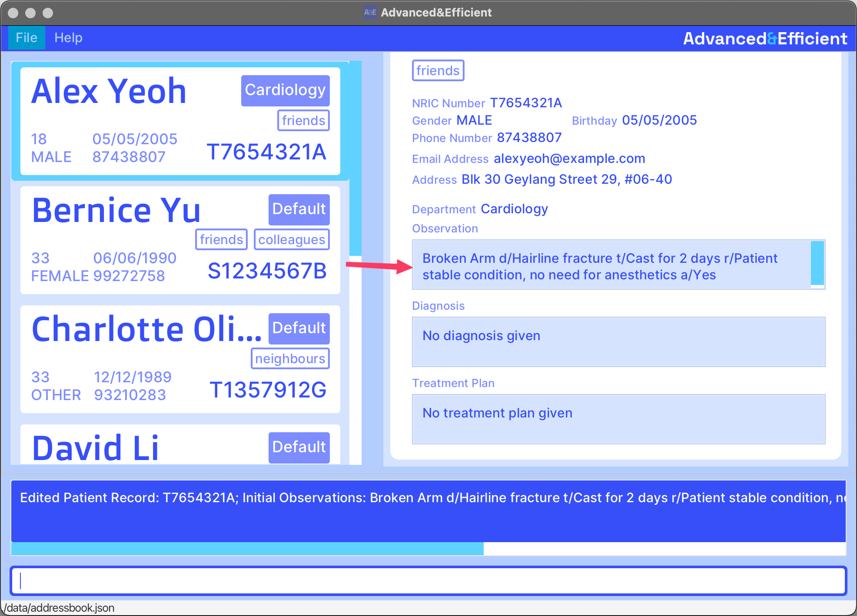Click the Default department badge on Bernice Yu
Screen dimensions: 857x616
(299, 209)
